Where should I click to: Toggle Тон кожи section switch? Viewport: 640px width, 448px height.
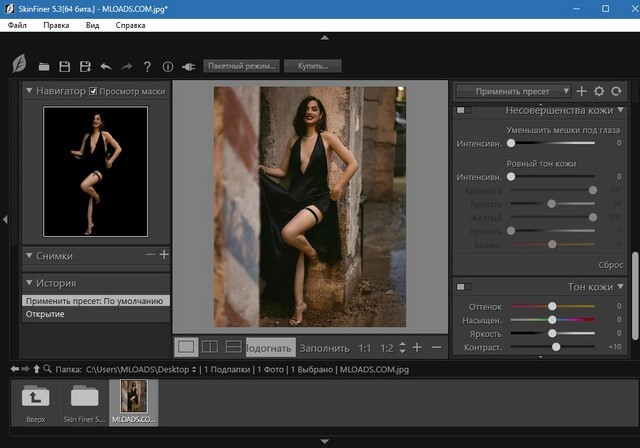(x=464, y=287)
